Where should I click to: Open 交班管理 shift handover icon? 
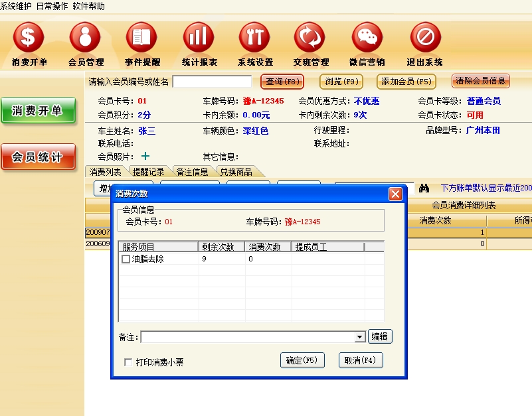point(310,37)
